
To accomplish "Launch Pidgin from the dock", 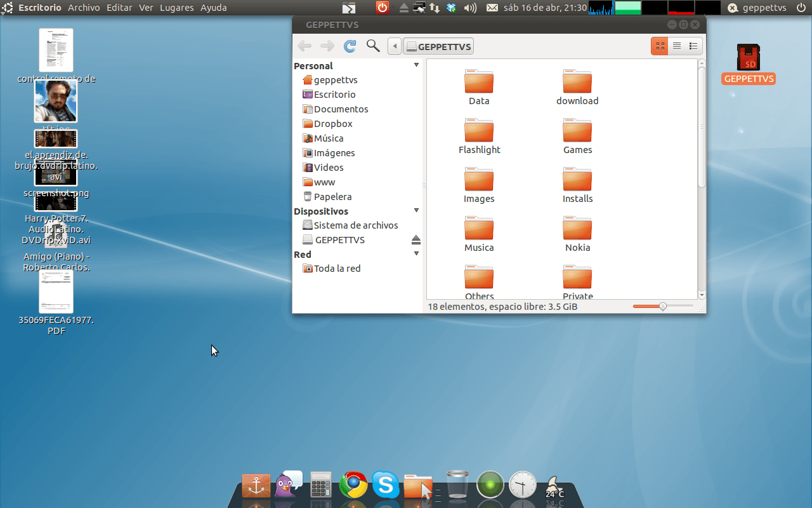I will 289,485.
